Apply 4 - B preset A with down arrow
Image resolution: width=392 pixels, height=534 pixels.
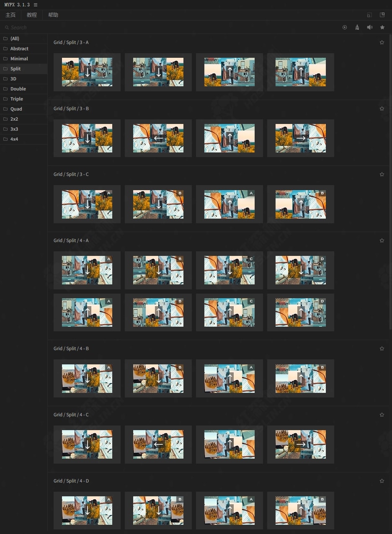(x=87, y=378)
